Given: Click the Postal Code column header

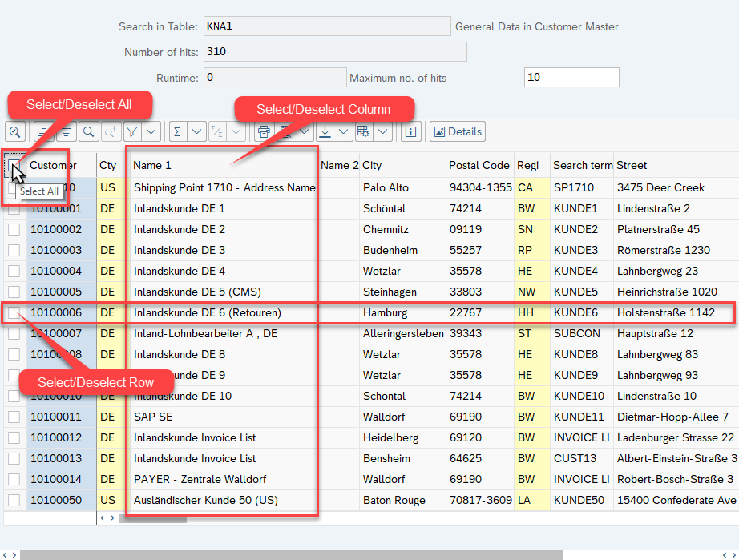Looking at the screenshot, I should pyautogui.click(x=479, y=165).
